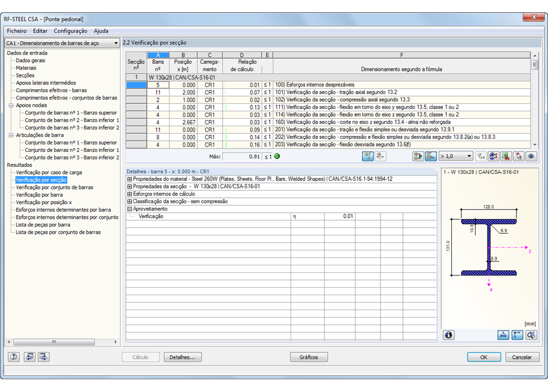
Task: Select Lista de peças por barra
Action: (43, 225)
